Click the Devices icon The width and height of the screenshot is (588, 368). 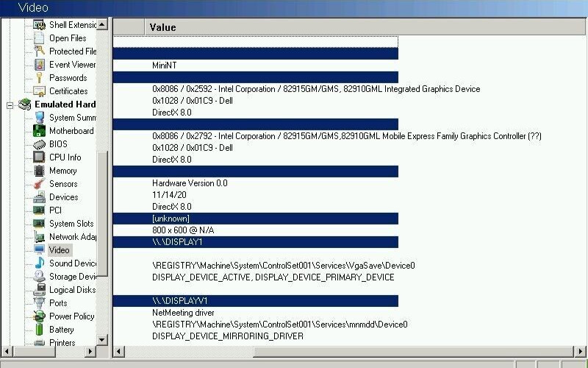pyautogui.click(x=39, y=197)
